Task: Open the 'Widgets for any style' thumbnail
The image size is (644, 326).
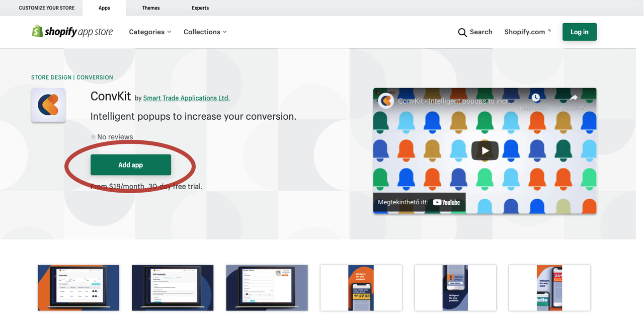Action: point(549,288)
